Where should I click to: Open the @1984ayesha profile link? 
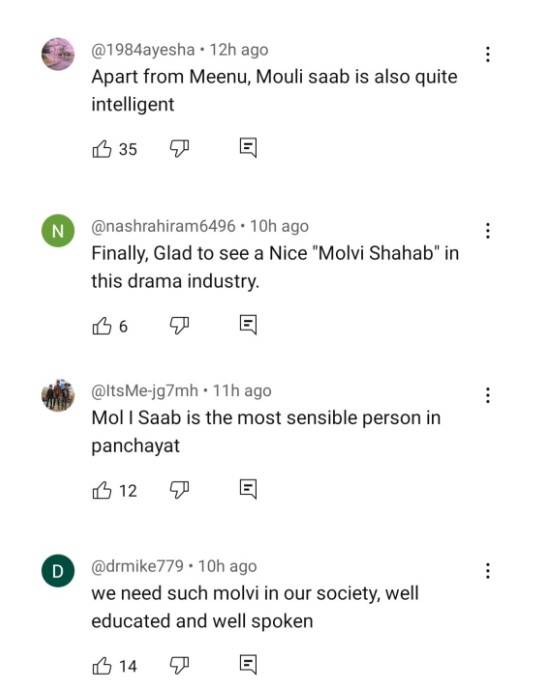point(143,50)
